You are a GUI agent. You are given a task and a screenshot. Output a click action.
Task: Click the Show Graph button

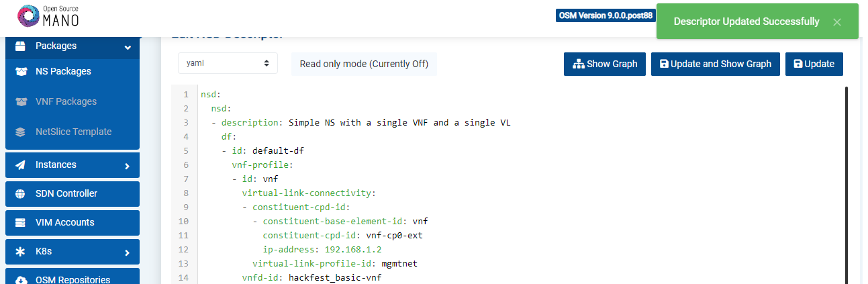point(605,64)
